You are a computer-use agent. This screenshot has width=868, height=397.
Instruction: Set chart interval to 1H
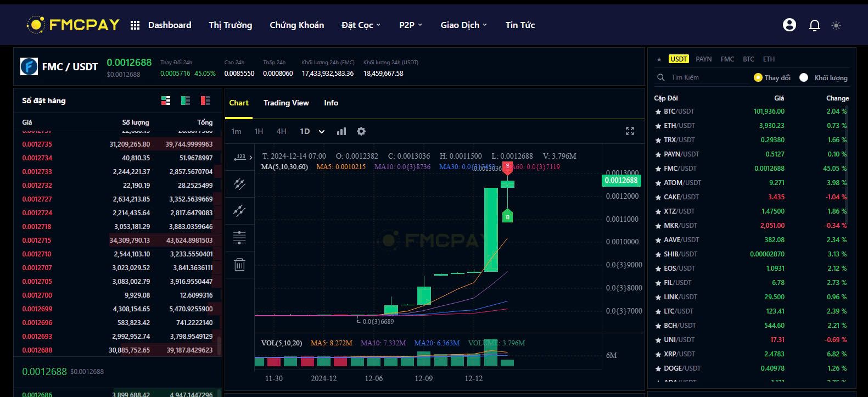click(x=259, y=131)
